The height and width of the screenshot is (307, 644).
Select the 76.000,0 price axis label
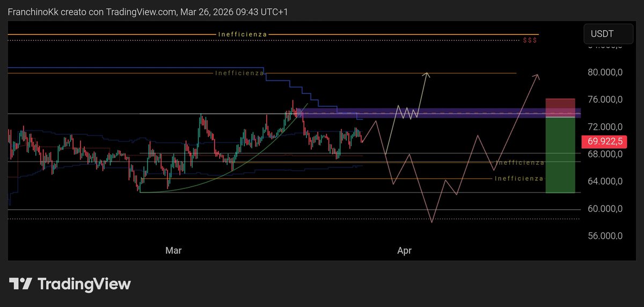click(x=604, y=100)
